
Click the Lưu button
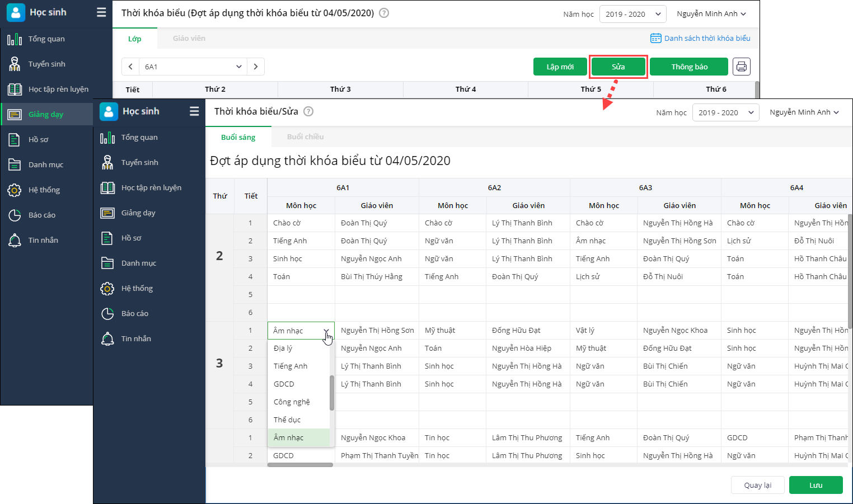[x=815, y=485]
